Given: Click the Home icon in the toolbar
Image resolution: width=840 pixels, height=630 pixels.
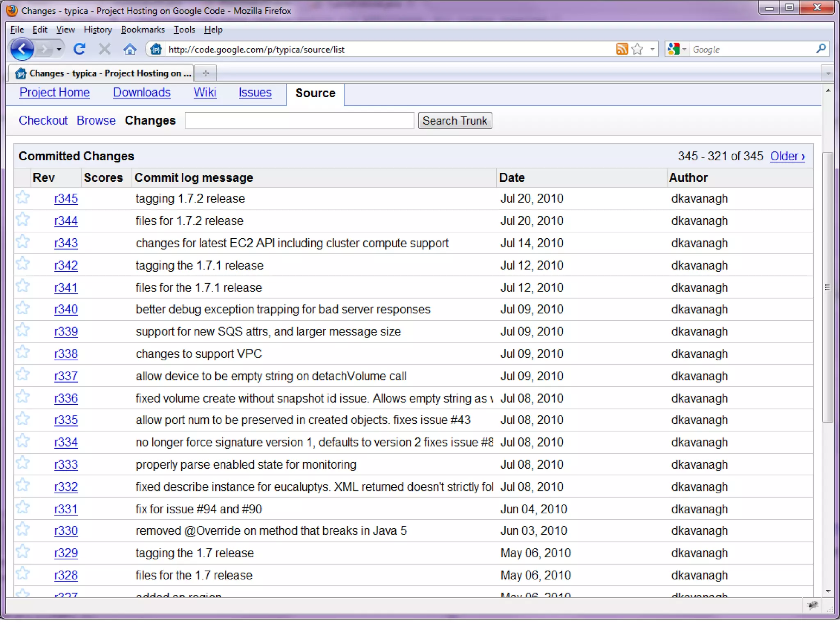Looking at the screenshot, I should tap(130, 50).
